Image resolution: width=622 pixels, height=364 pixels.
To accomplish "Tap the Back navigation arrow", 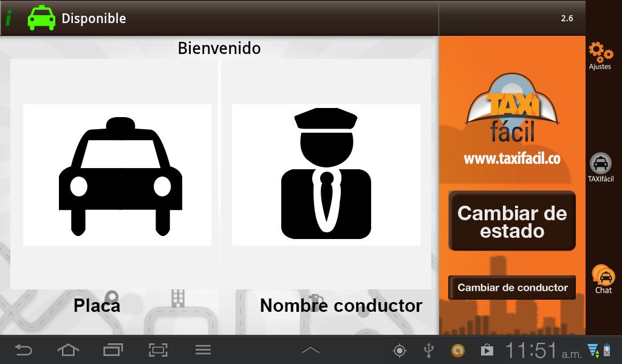I will click(24, 349).
